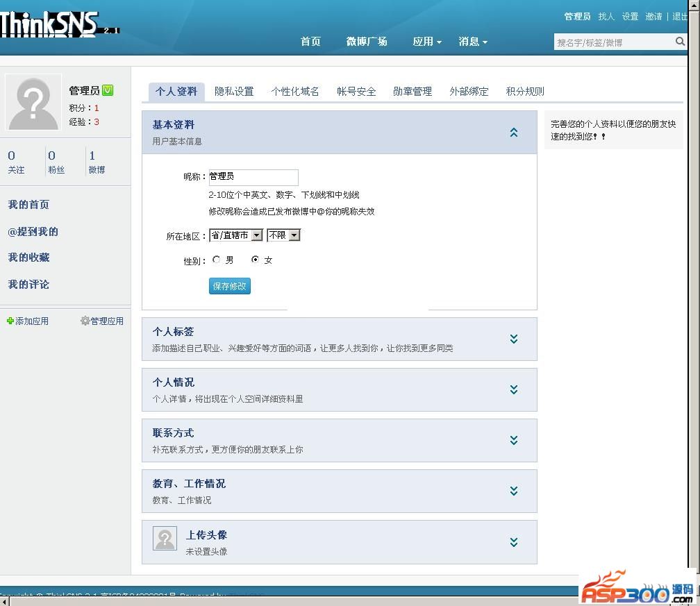Click the 昵称 input field

point(253,177)
